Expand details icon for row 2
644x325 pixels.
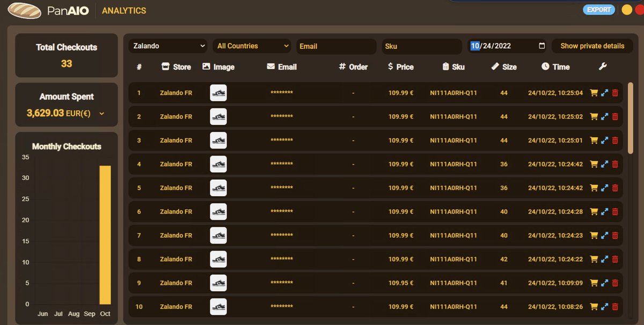click(x=605, y=116)
